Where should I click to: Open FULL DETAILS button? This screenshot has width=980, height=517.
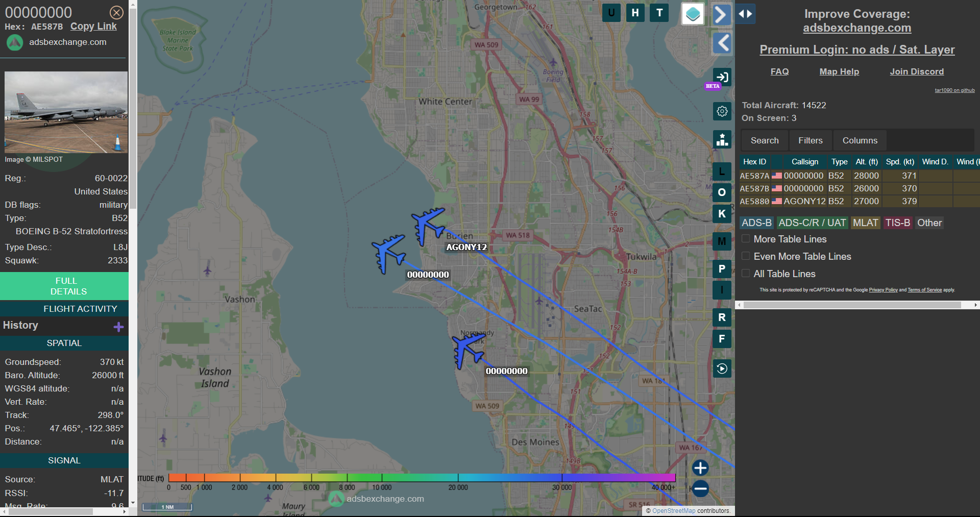[64, 286]
